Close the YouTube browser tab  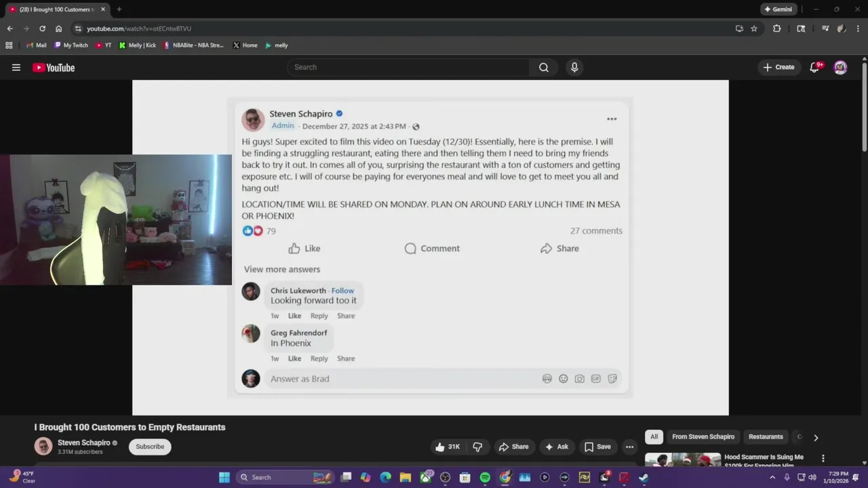103,9
